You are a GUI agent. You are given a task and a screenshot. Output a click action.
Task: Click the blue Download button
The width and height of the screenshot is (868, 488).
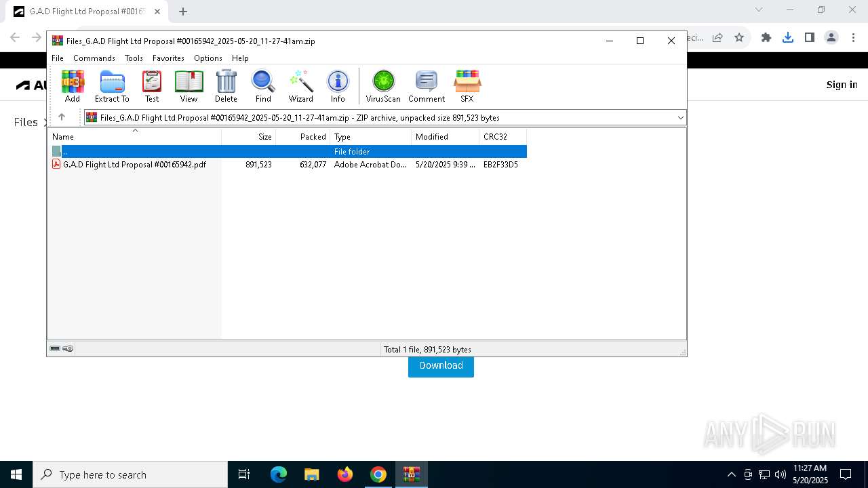pos(441,366)
